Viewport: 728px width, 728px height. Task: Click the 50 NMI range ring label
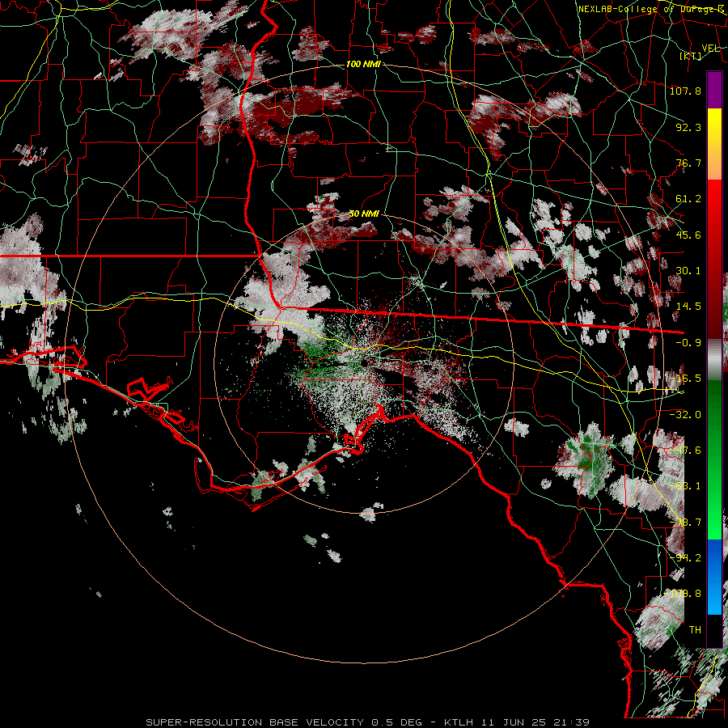364,214
